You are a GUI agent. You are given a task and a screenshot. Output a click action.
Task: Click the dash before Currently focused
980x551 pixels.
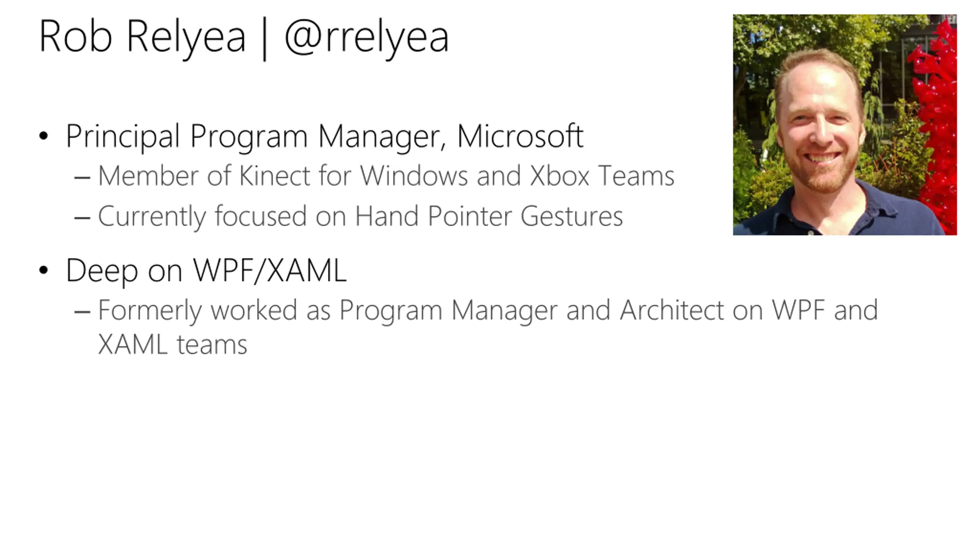click(x=82, y=218)
